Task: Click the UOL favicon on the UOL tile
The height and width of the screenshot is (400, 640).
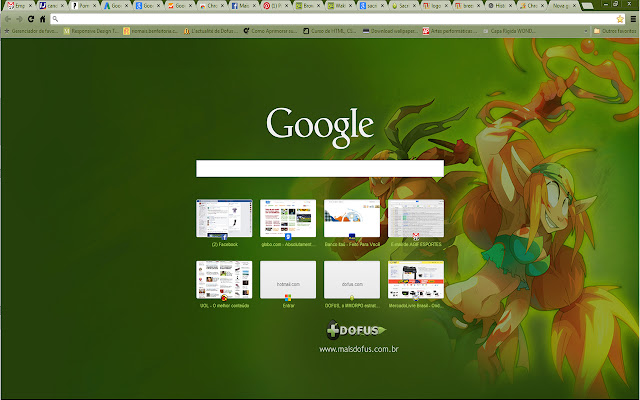Action: (x=224, y=298)
